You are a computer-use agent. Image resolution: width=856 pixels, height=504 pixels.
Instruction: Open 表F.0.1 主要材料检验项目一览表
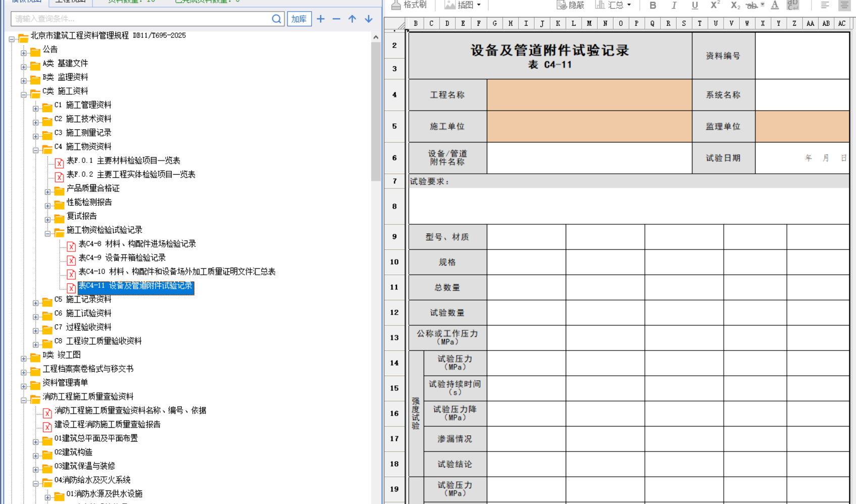[x=123, y=161]
